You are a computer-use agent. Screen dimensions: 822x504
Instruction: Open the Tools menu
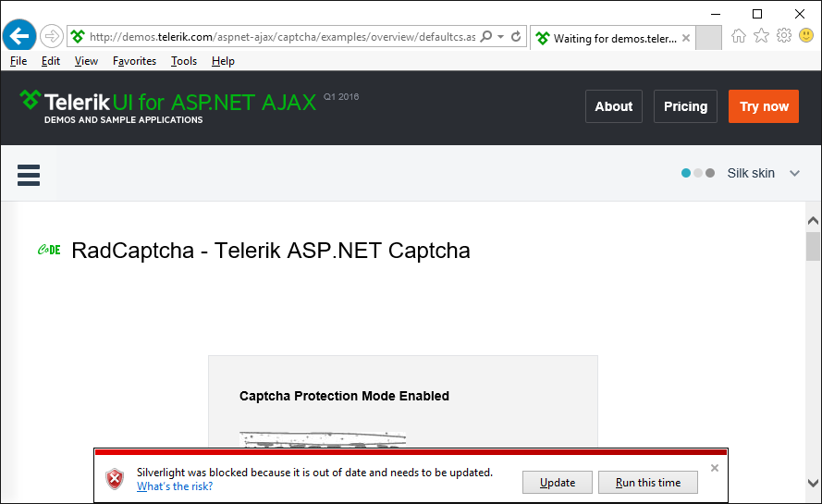(x=184, y=61)
